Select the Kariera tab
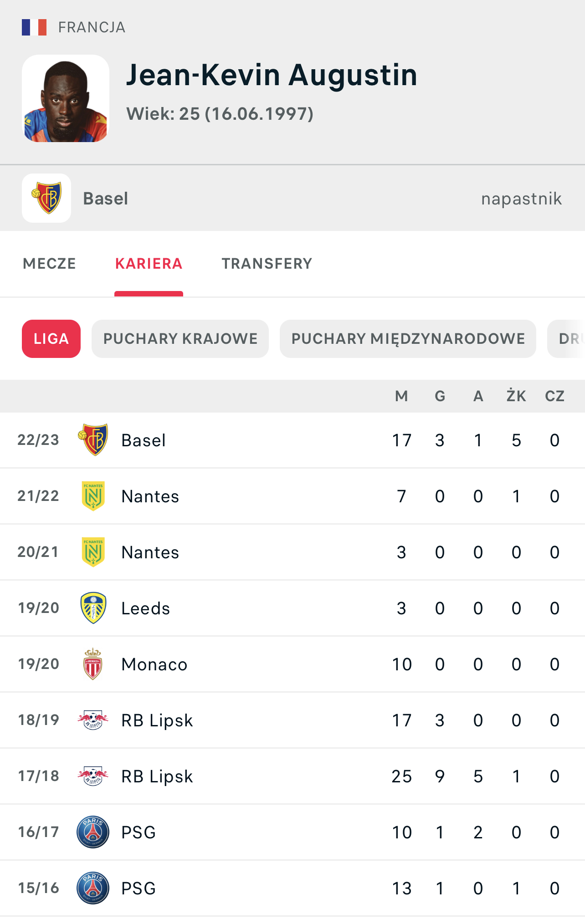Image resolution: width=585 pixels, height=924 pixels. coord(149,264)
